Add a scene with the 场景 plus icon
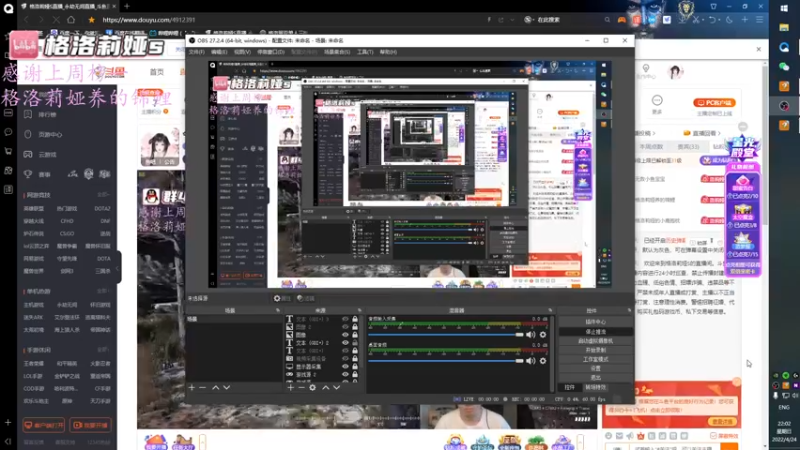Screen dimensions: 800x450 click(192, 388)
